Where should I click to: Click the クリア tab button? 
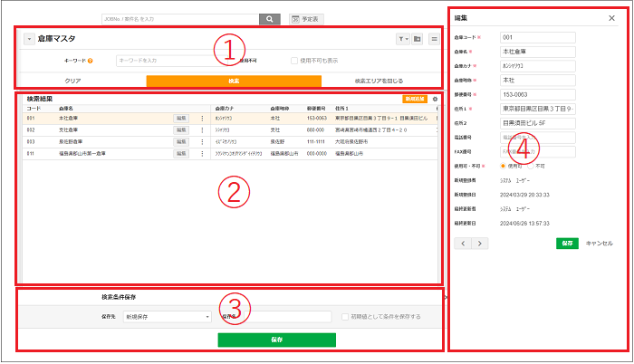coord(74,81)
